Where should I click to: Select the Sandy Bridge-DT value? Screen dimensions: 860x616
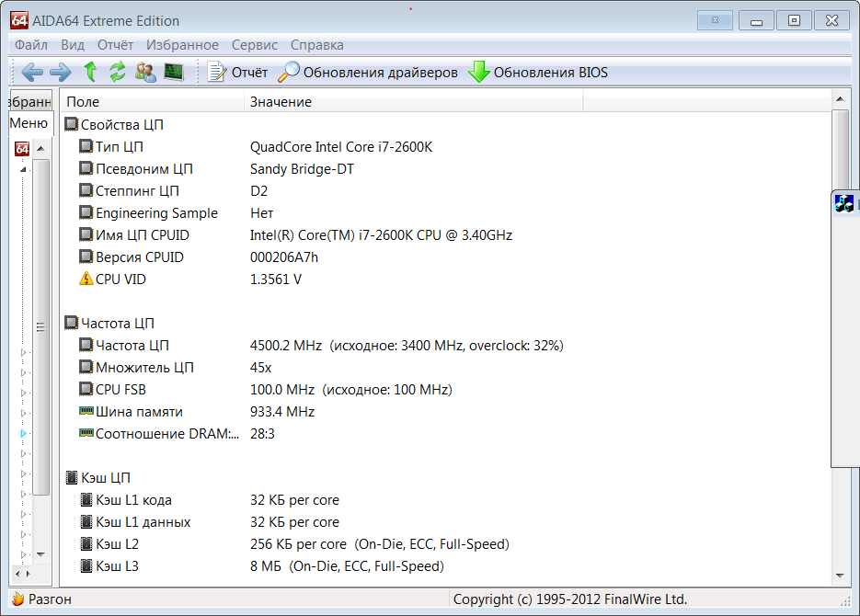click(x=303, y=169)
